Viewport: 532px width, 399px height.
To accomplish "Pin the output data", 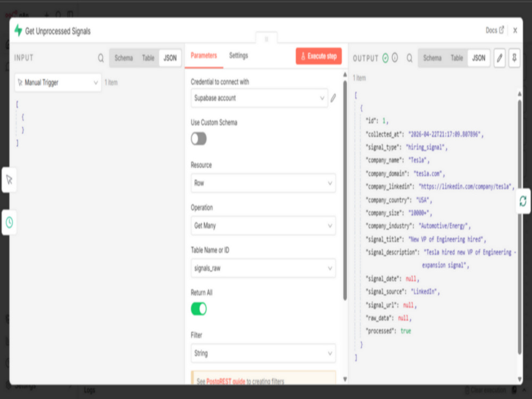I will [514, 58].
